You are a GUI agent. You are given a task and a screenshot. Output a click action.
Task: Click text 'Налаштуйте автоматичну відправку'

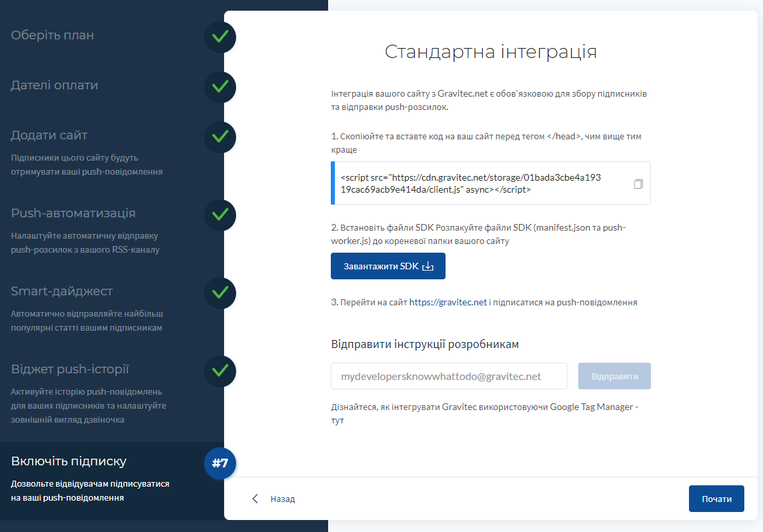click(85, 236)
